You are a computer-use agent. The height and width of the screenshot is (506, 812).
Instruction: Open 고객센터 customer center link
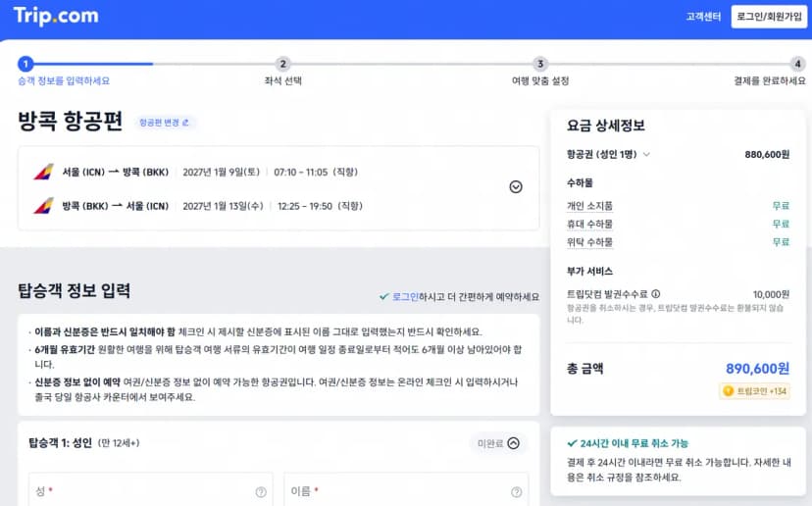pyautogui.click(x=703, y=17)
